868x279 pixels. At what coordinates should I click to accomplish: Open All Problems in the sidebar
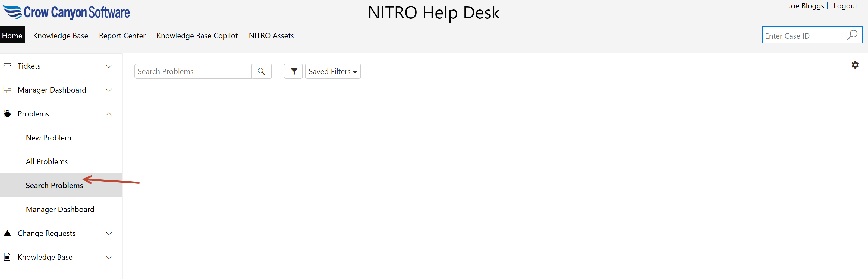(x=47, y=161)
